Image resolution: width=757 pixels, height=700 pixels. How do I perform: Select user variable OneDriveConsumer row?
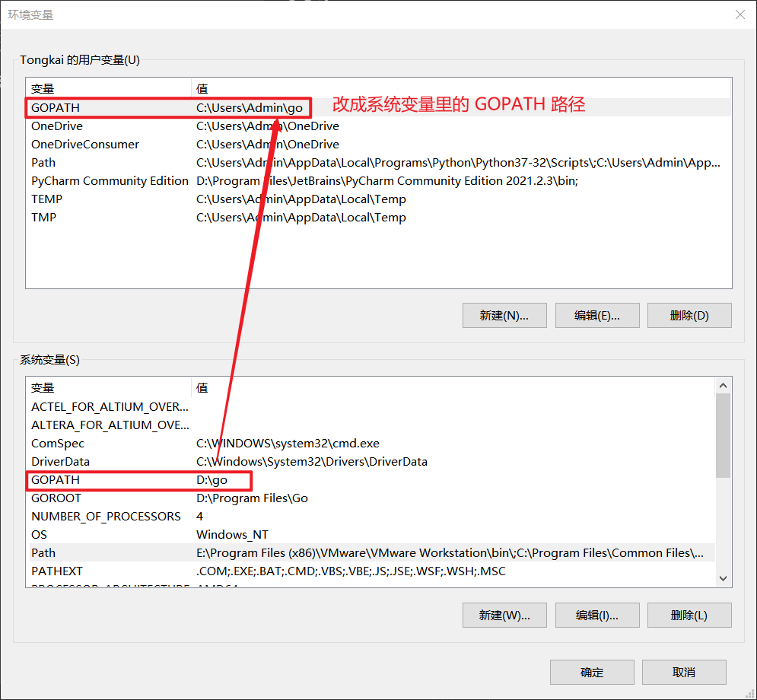[379, 145]
